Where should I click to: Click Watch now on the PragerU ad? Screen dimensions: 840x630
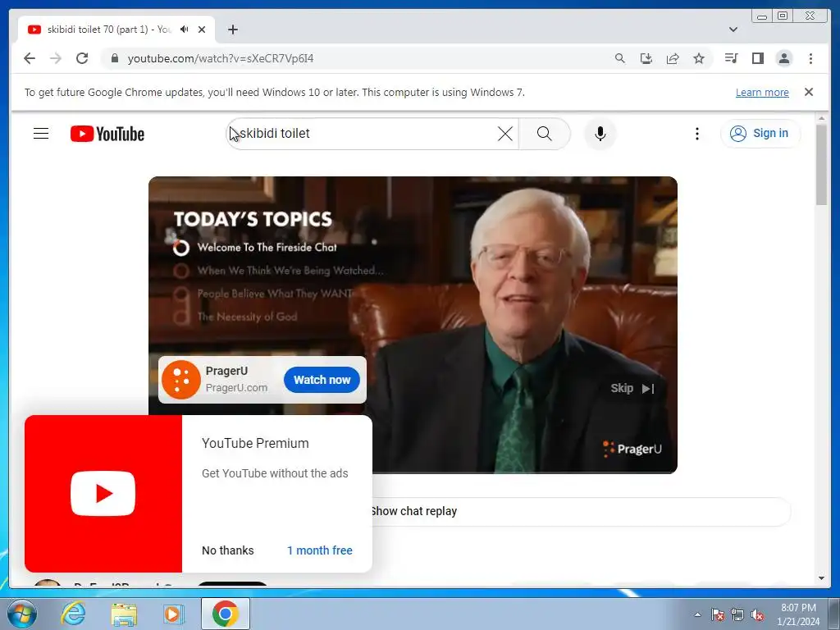(322, 380)
